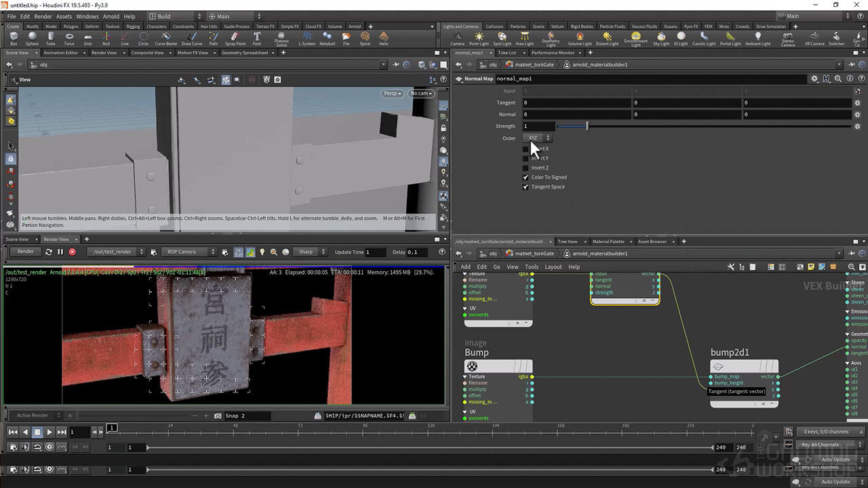Open the Render menu
This screenshot has width=868, height=488.
tap(43, 16)
